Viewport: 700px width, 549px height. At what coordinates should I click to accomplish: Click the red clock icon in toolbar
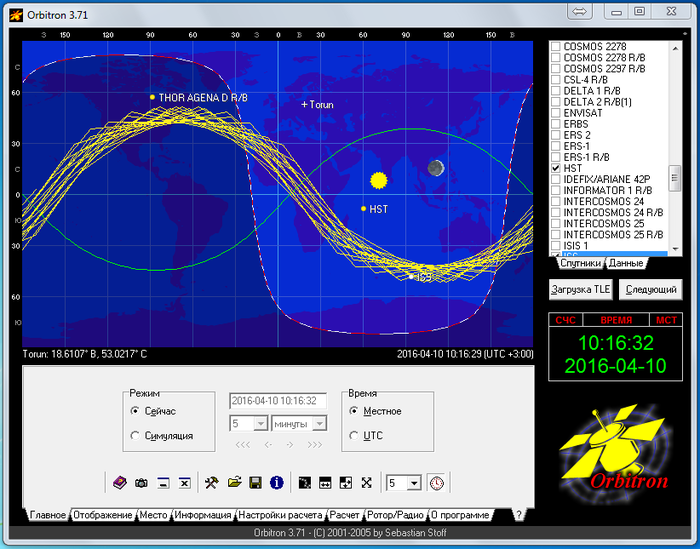click(x=437, y=483)
